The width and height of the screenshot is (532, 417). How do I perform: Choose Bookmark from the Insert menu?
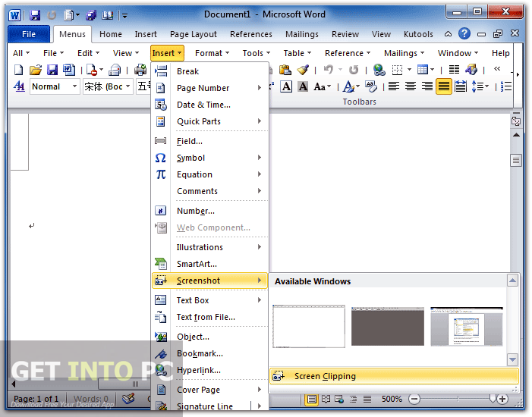tap(210, 353)
